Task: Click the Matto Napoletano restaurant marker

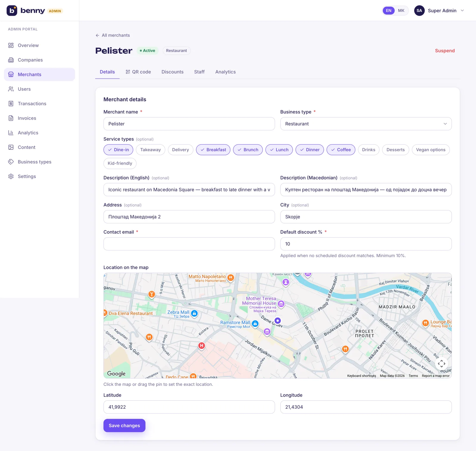Action: pyautogui.click(x=231, y=278)
